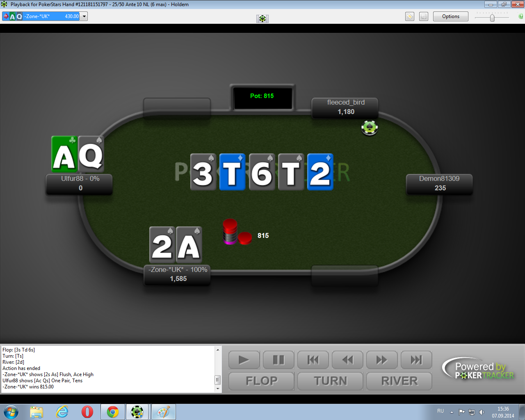
Task: Click the log line 'Ulfur88 shows [Ac Qs] One Pair, Tens'
Action: coord(42,381)
